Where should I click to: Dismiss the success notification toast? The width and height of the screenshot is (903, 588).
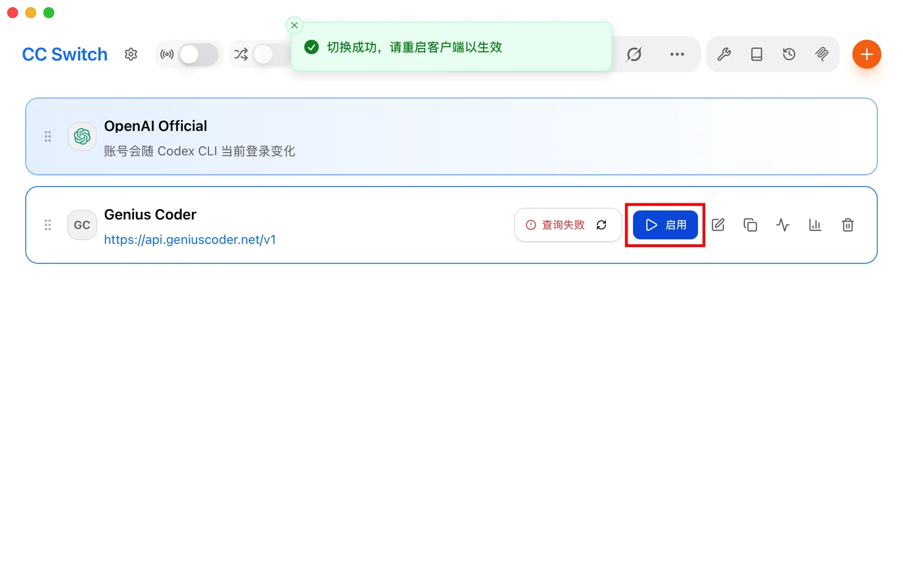[294, 25]
